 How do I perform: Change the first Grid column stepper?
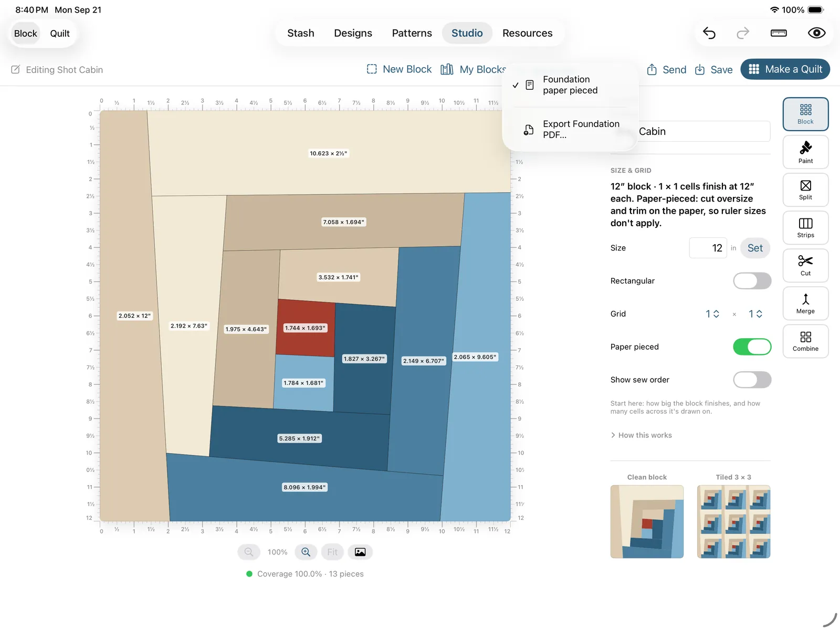click(x=712, y=314)
